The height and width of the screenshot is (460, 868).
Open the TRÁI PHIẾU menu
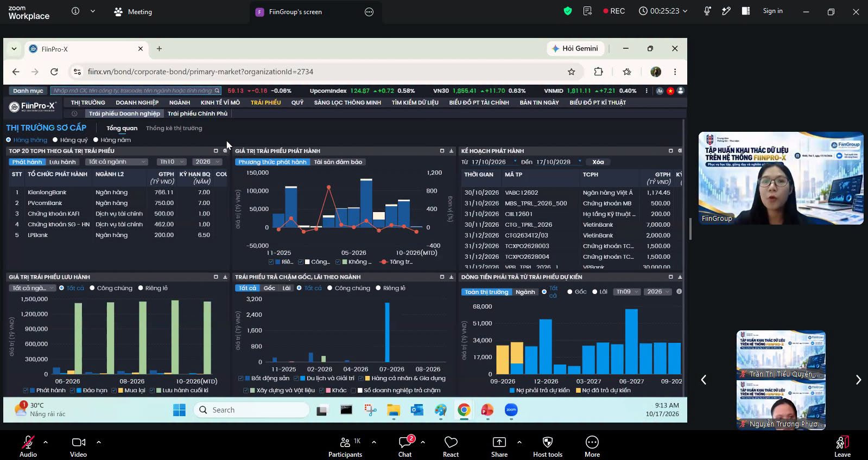pyautogui.click(x=265, y=103)
